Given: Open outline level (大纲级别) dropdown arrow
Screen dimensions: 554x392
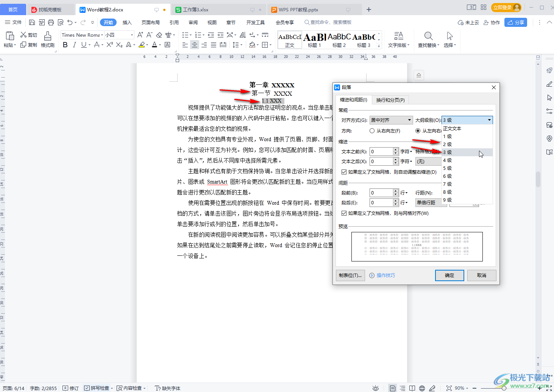Looking at the screenshot, I should pyautogui.click(x=489, y=120).
